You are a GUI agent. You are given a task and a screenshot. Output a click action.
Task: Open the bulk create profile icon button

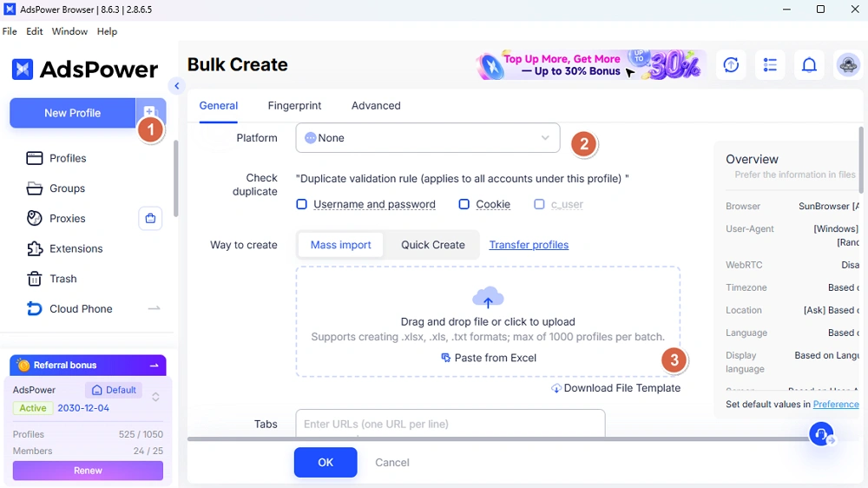pyautogui.click(x=150, y=112)
